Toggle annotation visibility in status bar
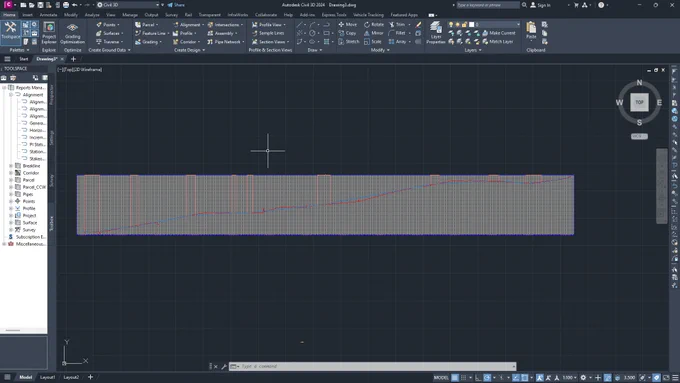The image size is (680, 383). pos(539,377)
